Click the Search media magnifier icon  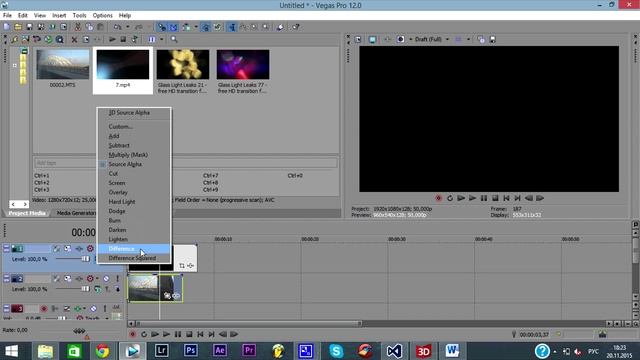(x=174, y=40)
